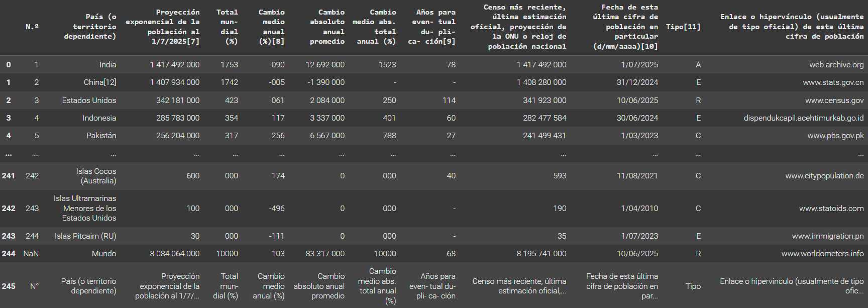The image size is (868, 308).
Task: Select the Estados Unidos country cell
Action: pyautogui.click(x=89, y=100)
